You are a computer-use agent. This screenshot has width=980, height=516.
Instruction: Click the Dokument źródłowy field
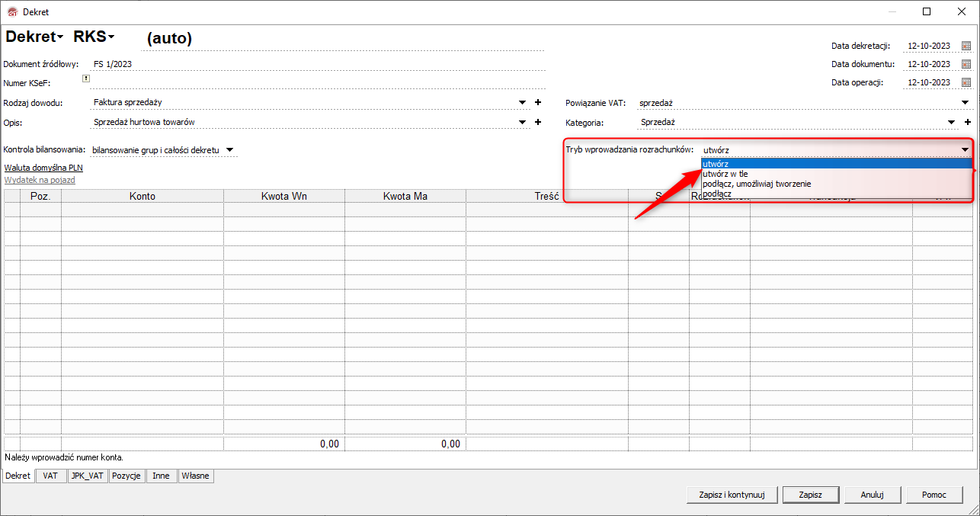point(317,64)
